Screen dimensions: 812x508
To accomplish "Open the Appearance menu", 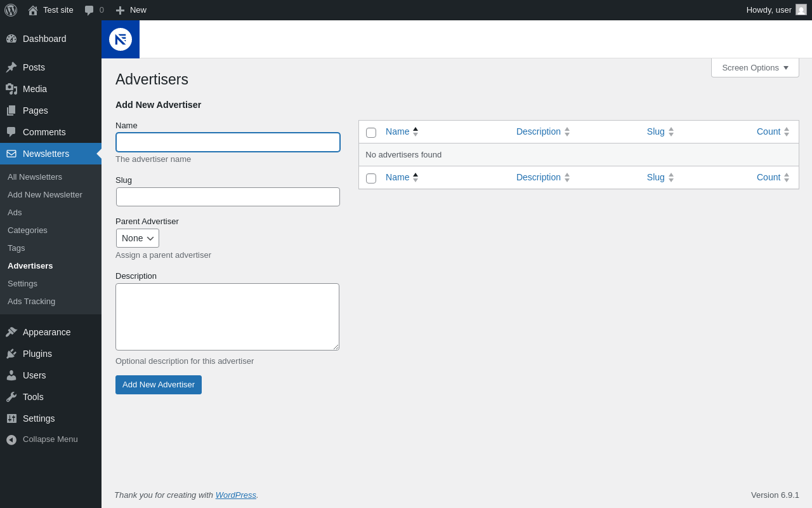I will click(x=51, y=332).
